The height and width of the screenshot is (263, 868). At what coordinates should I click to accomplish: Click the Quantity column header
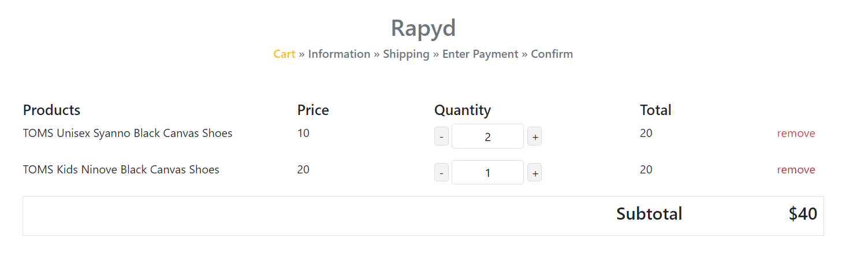[462, 110]
